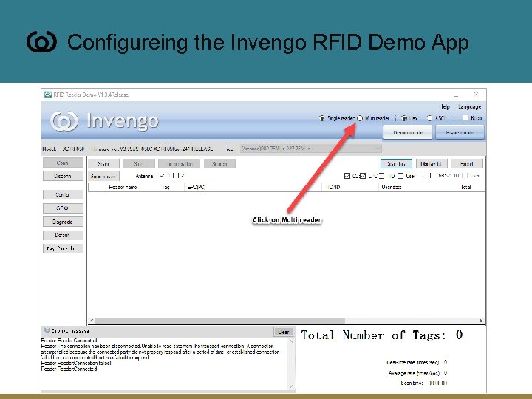Click the Scan param button
Image resolution: width=532 pixels, height=399 pixels.
pos(103,177)
